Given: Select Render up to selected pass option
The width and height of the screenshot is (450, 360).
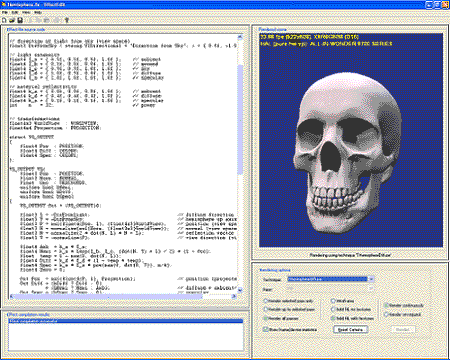Looking at the screenshot, I should coord(289,309).
